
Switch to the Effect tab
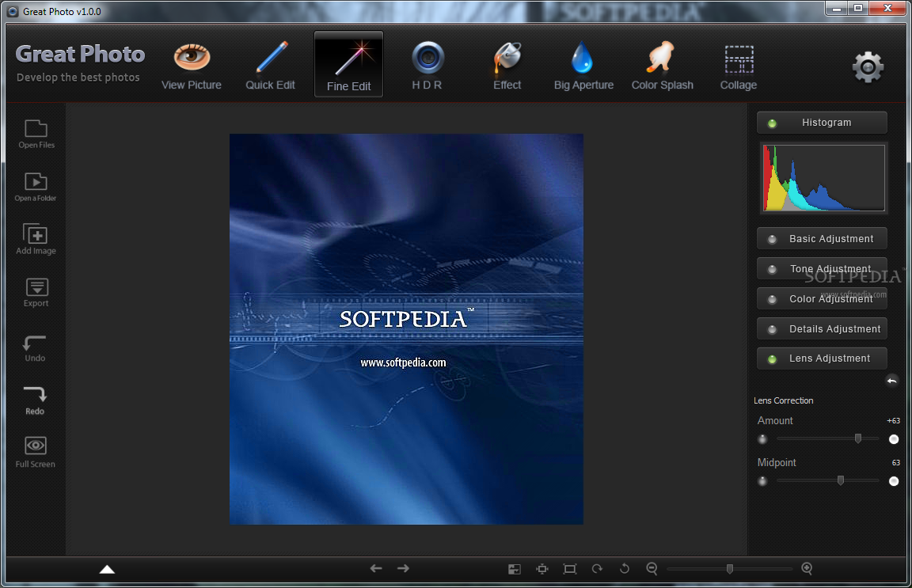click(507, 65)
